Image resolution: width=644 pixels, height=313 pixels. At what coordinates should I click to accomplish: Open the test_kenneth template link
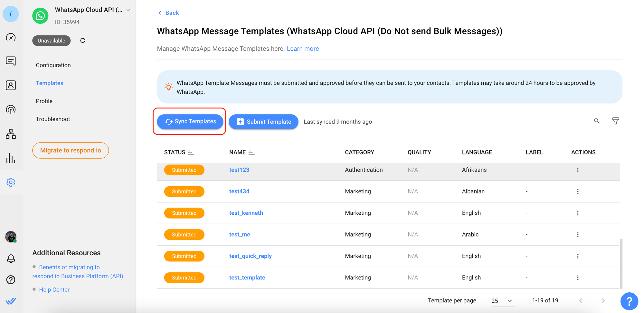click(246, 213)
